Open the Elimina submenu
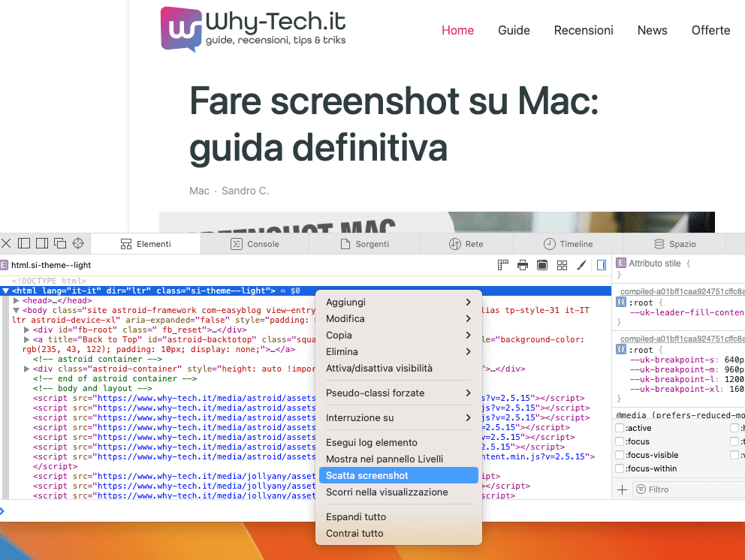Screen dimensions: 745x560 [x=399, y=352]
